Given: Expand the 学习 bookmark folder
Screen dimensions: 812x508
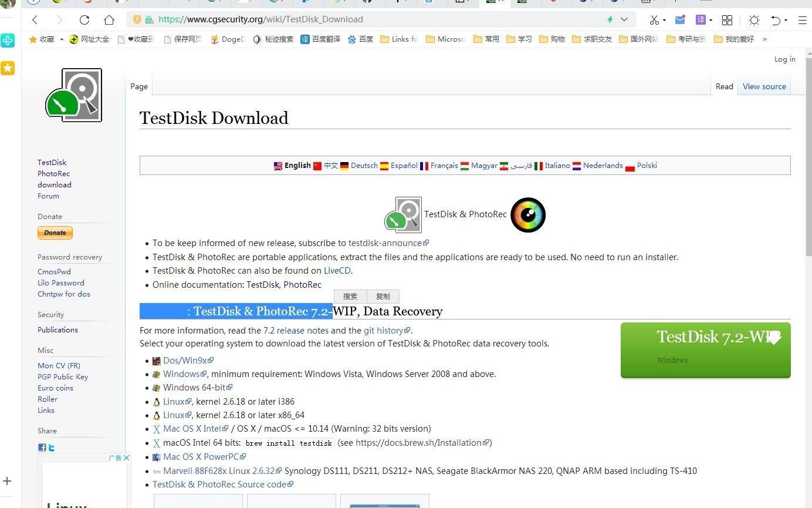Looking at the screenshot, I should [x=519, y=39].
